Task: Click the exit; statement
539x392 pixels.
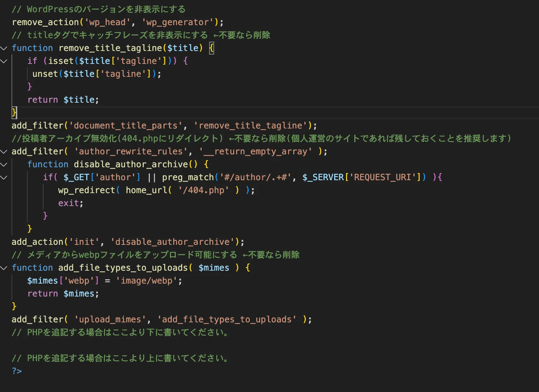Action: [x=71, y=203]
